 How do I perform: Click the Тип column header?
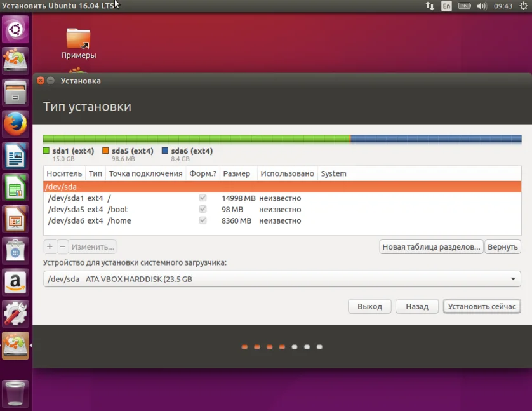point(95,173)
